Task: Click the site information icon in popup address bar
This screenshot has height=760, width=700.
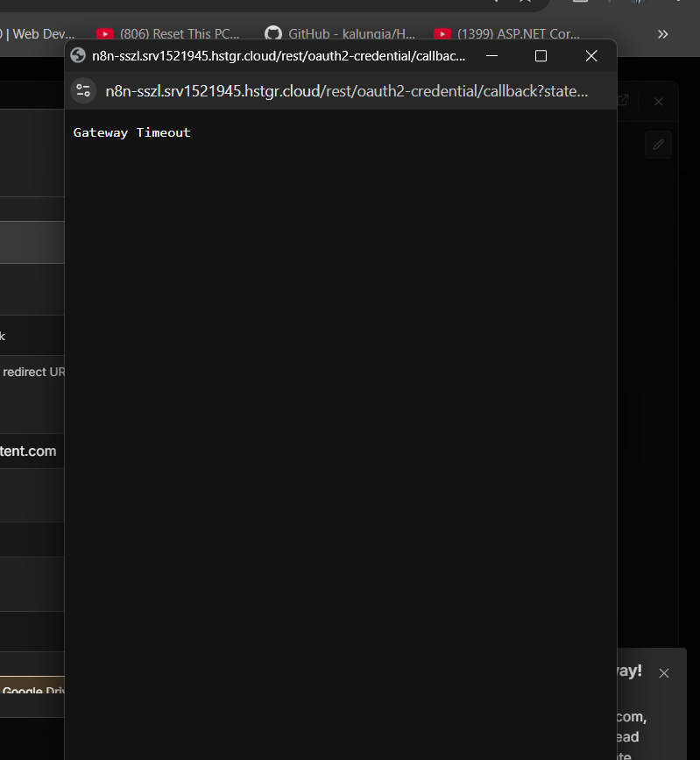Action: (x=83, y=90)
